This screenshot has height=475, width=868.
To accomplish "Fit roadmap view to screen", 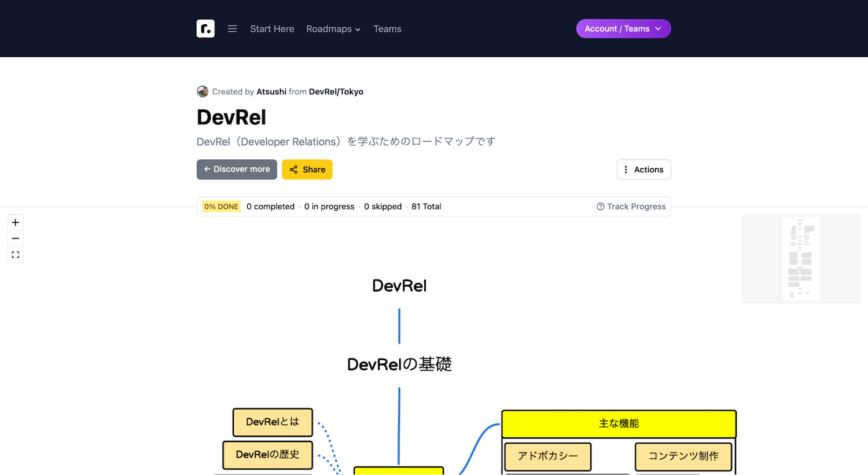I will pos(16,255).
